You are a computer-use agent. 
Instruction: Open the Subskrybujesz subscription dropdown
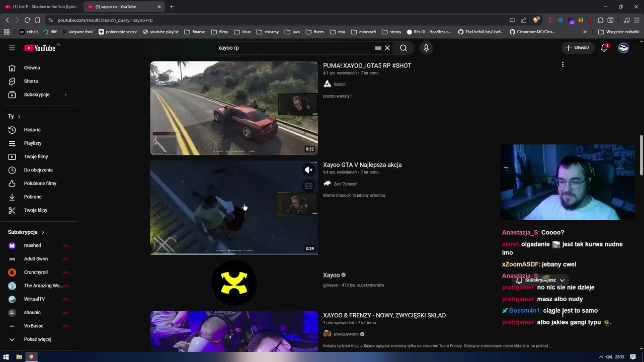tap(541, 280)
